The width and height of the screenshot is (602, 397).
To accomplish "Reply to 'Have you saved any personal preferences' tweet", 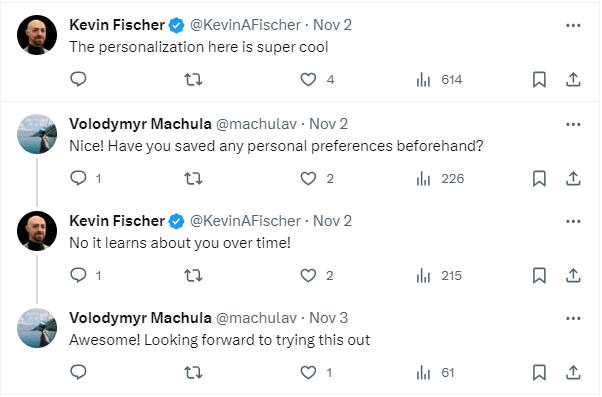I will point(78,179).
